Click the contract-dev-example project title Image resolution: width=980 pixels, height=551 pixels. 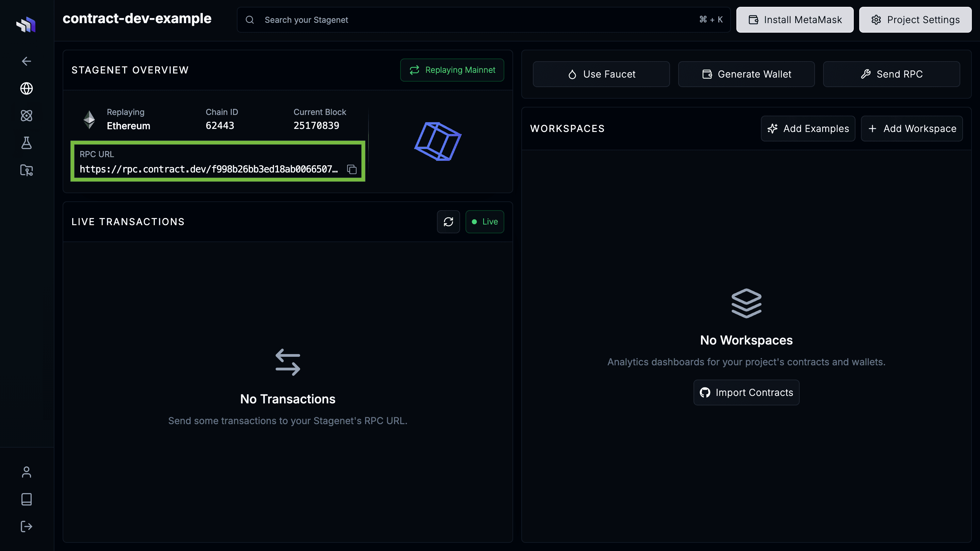pos(137,19)
